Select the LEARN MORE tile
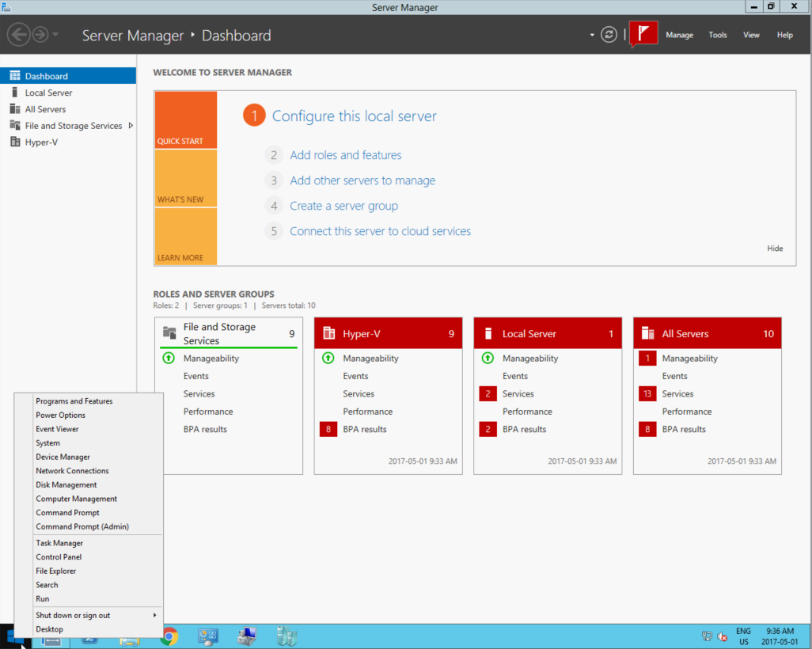Image resolution: width=812 pixels, height=649 pixels. click(x=186, y=237)
